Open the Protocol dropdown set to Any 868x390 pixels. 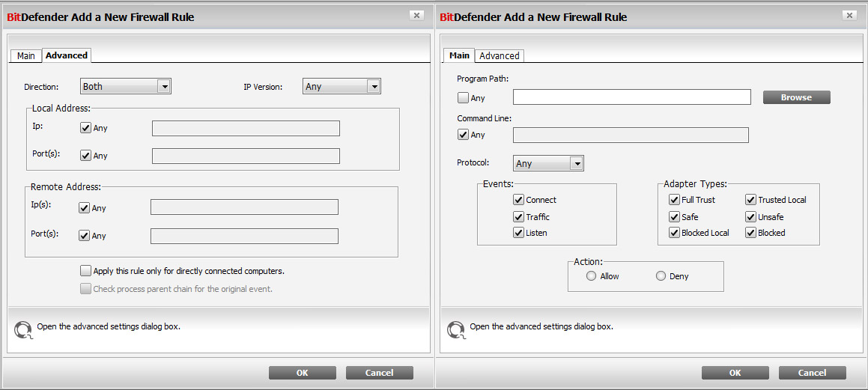(x=549, y=163)
